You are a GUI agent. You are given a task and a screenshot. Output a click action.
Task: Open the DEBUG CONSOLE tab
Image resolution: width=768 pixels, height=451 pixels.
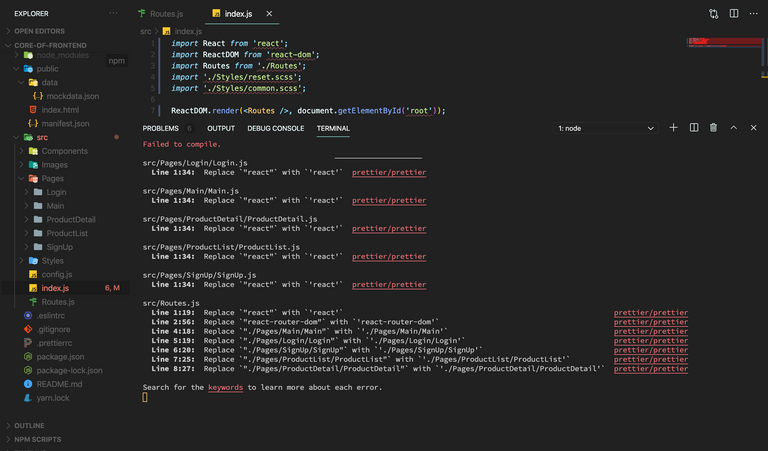pos(275,128)
